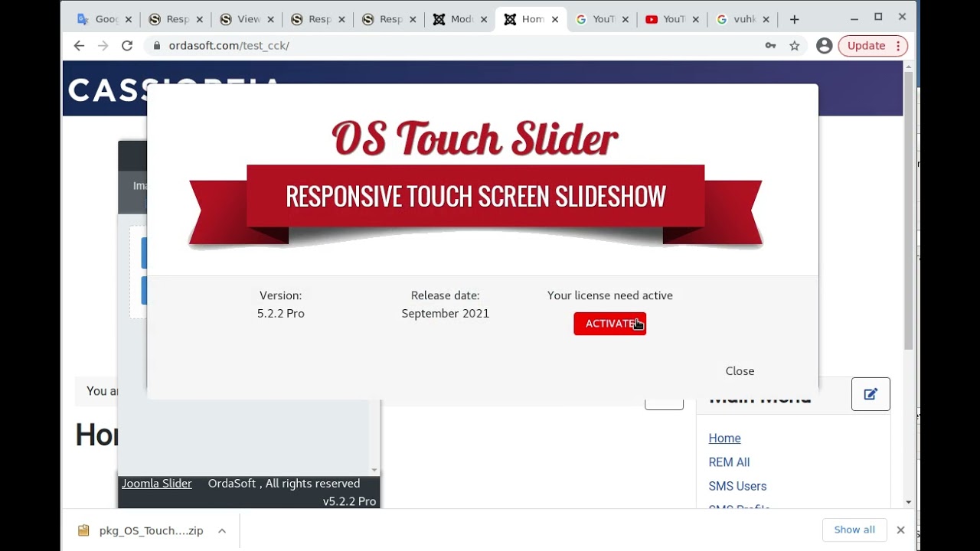Switch to the View tab

(247, 19)
